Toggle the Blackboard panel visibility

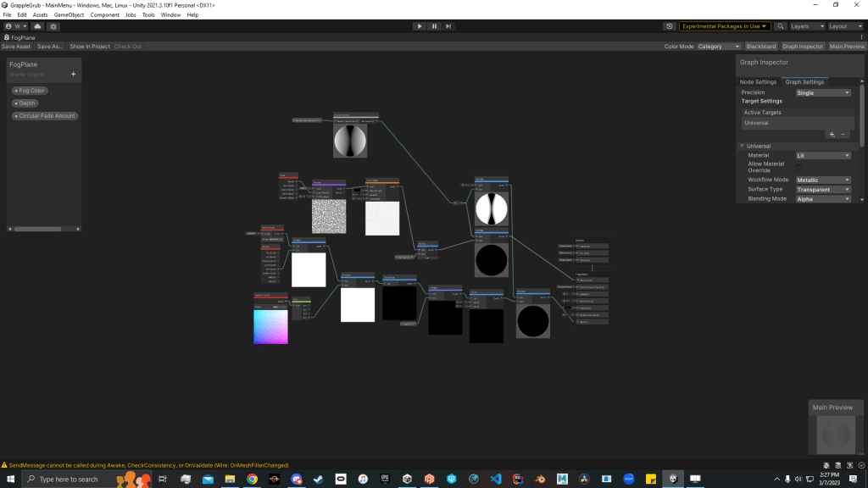[760, 47]
